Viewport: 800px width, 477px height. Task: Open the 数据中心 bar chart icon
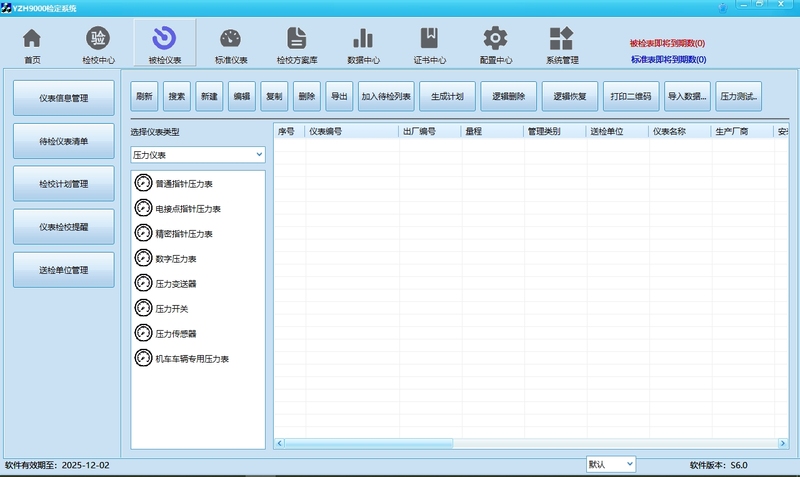coord(363,38)
